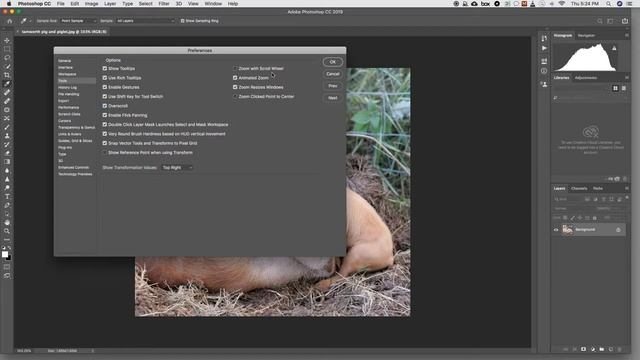Click the Next button in Preferences
This screenshot has height=360, width=640.
333,98
